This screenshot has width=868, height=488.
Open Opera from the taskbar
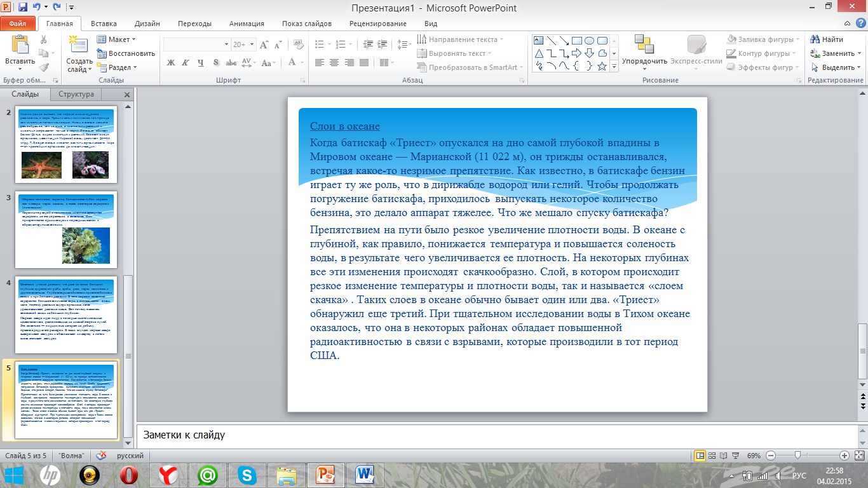pos(128,475)
